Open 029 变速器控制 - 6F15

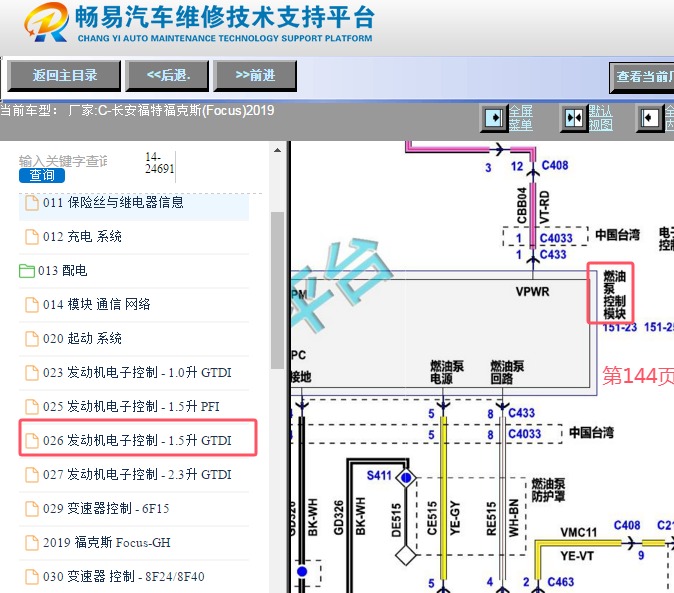click(x=106, y=508)
